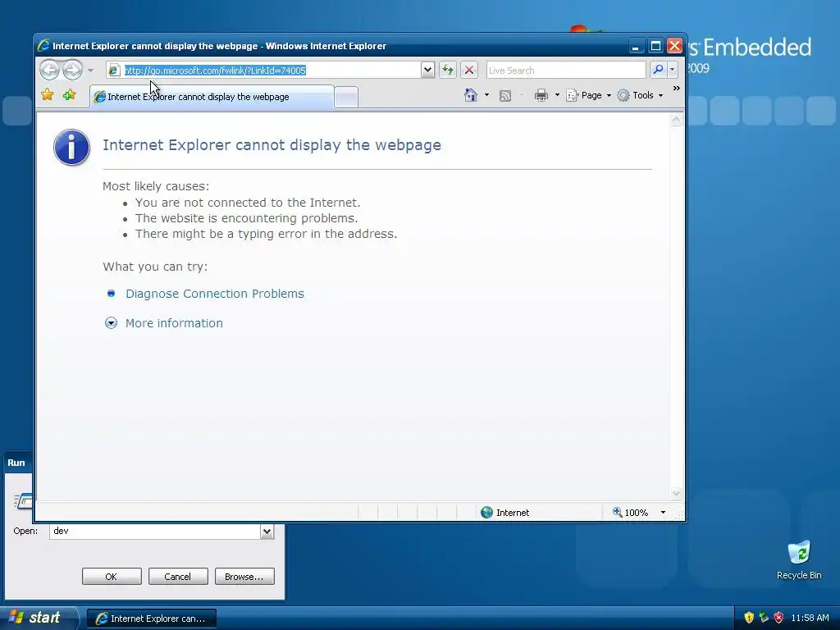Expand the Home button dropdown arrow
This screenshot has height=630, width=840.
click(486, 95)
